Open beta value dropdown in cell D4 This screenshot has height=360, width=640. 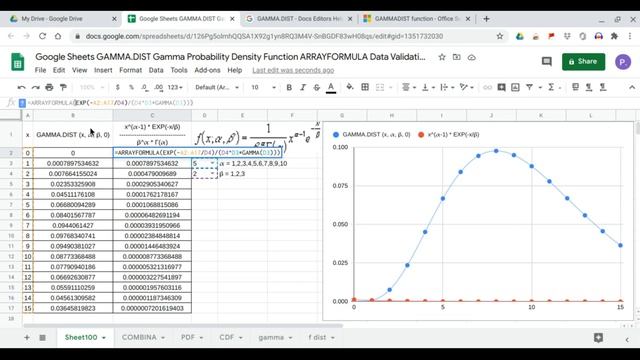(x=212, y=174)
